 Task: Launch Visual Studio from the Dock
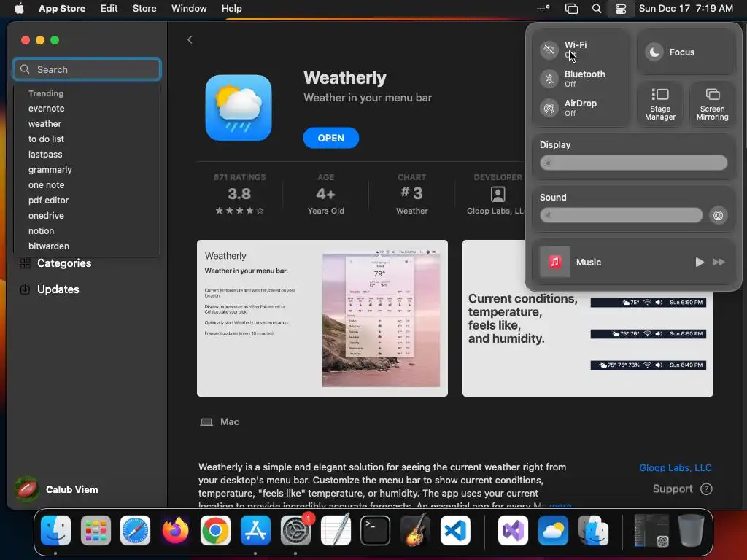pyautogui.click(x=513, y=531)
